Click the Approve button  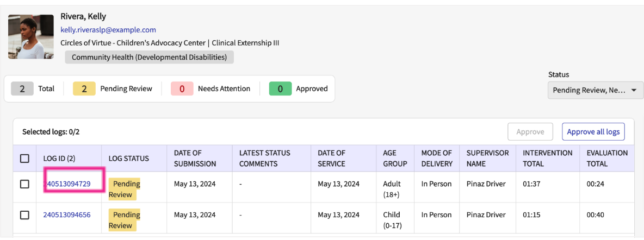click(530, 132)
